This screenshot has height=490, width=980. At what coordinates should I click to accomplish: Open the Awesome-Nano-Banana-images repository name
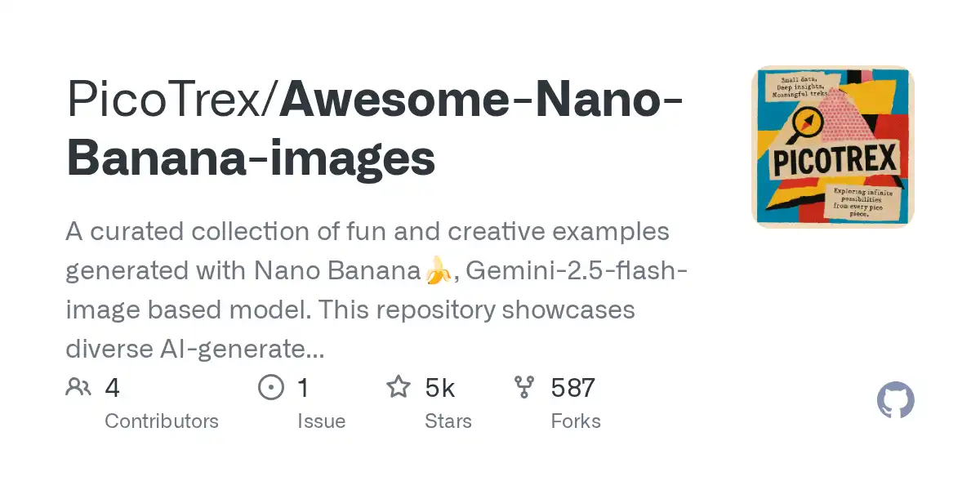coord(376,129)
